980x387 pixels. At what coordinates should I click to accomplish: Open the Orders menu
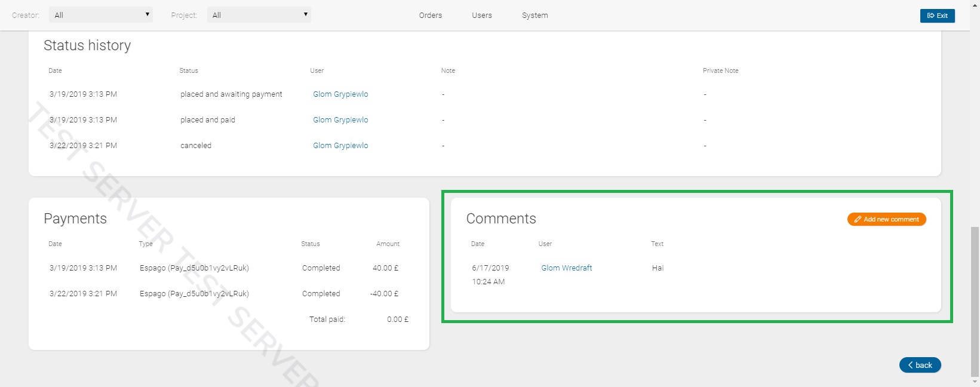coord(431,16)
